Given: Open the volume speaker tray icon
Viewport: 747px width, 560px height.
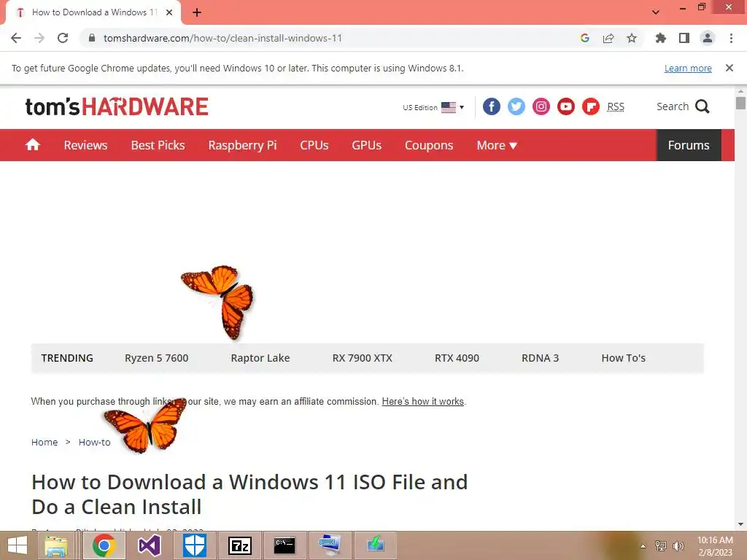Looking at the screenshot, I should pos(678,546).
